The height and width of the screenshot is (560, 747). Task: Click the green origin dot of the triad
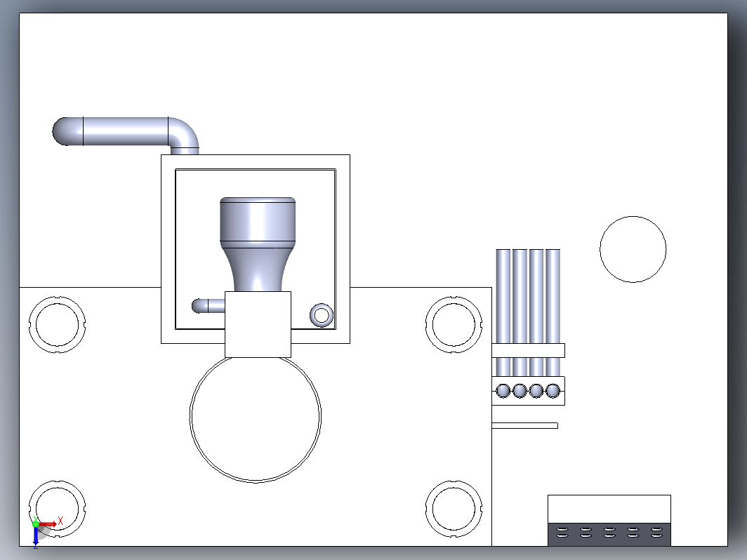coord(36,524)
